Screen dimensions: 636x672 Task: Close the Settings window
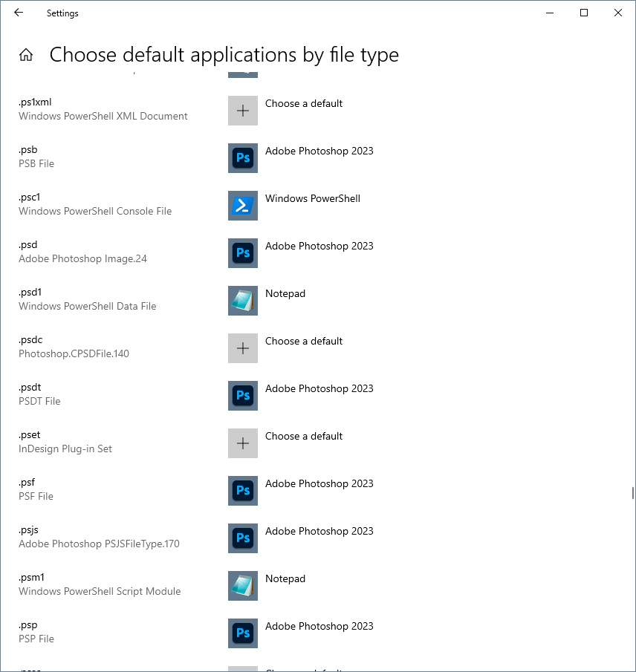click(x=618, y=13)
